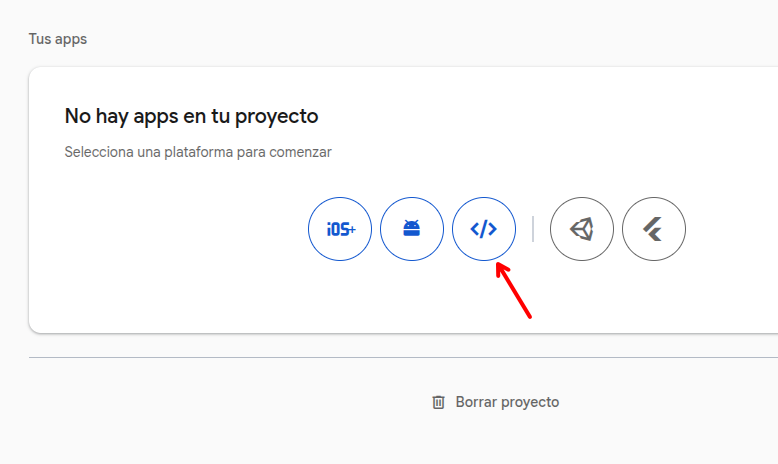778x464 pixels.
Task: Click 'Selecciona una plataforma para comenzar' text
Action: (x=198, y=152)
